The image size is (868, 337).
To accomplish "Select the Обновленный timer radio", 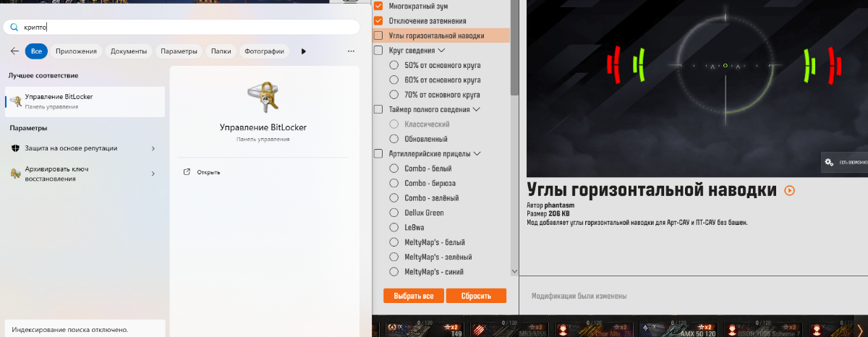I will [394, 139].
